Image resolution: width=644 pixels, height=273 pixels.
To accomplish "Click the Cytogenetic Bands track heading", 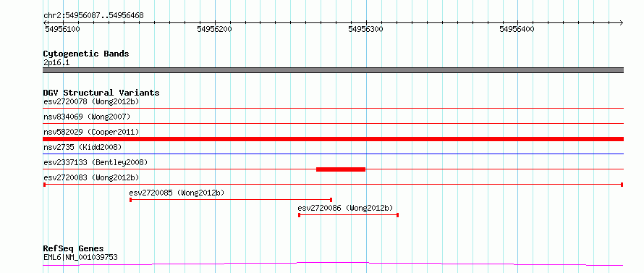I will (86, 54).
